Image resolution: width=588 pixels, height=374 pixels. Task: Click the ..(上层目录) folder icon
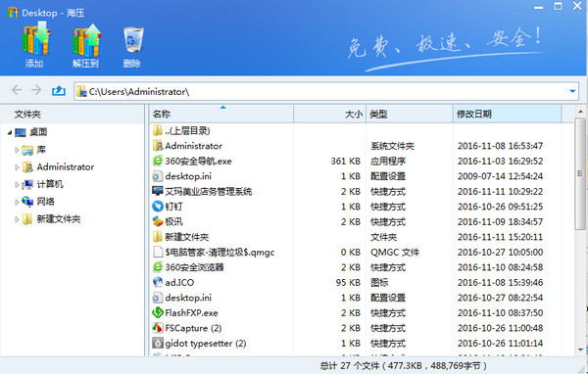click(158, 130)
